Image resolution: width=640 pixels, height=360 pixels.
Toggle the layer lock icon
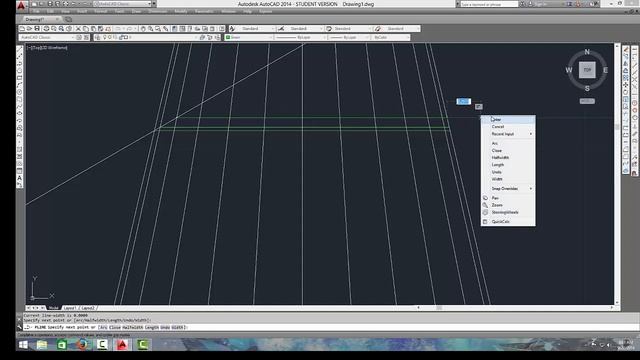(121, 37)
